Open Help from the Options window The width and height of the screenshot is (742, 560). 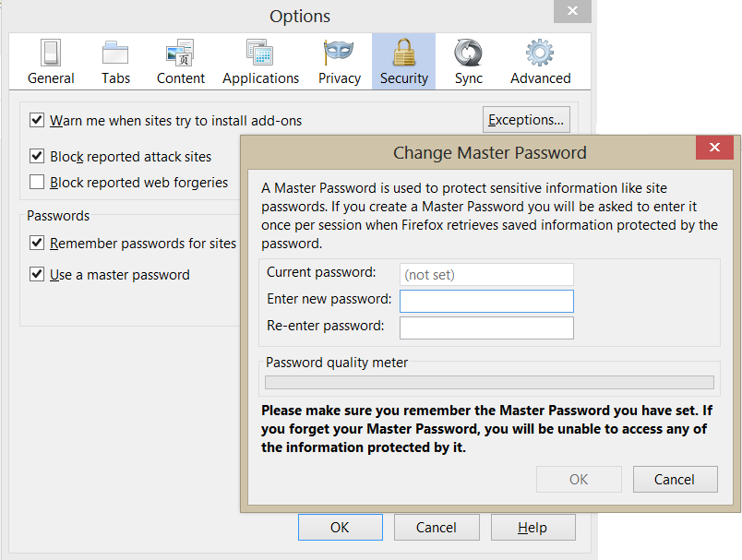[533, 527]
